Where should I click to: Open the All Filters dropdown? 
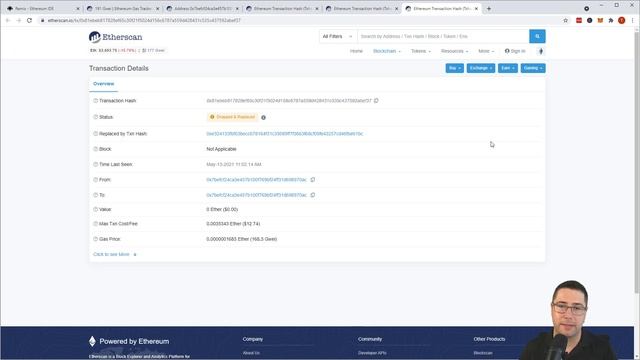click(338, 36)
